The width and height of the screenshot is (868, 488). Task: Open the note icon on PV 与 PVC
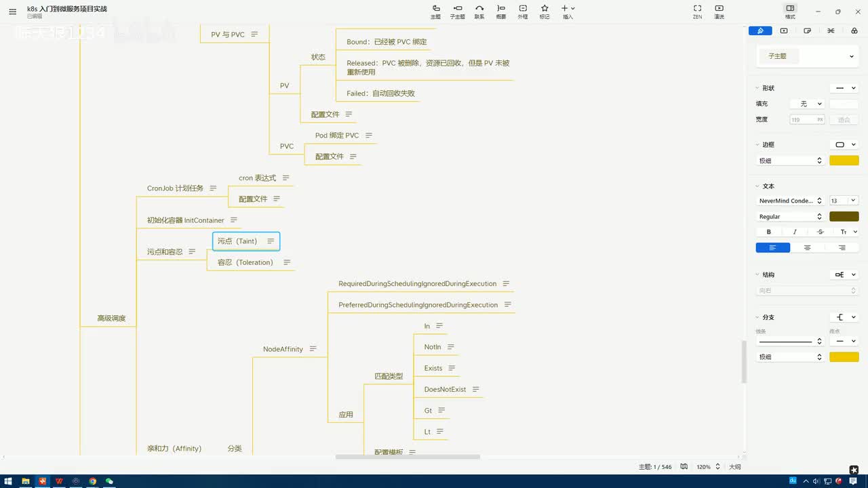tap(254, 35)
